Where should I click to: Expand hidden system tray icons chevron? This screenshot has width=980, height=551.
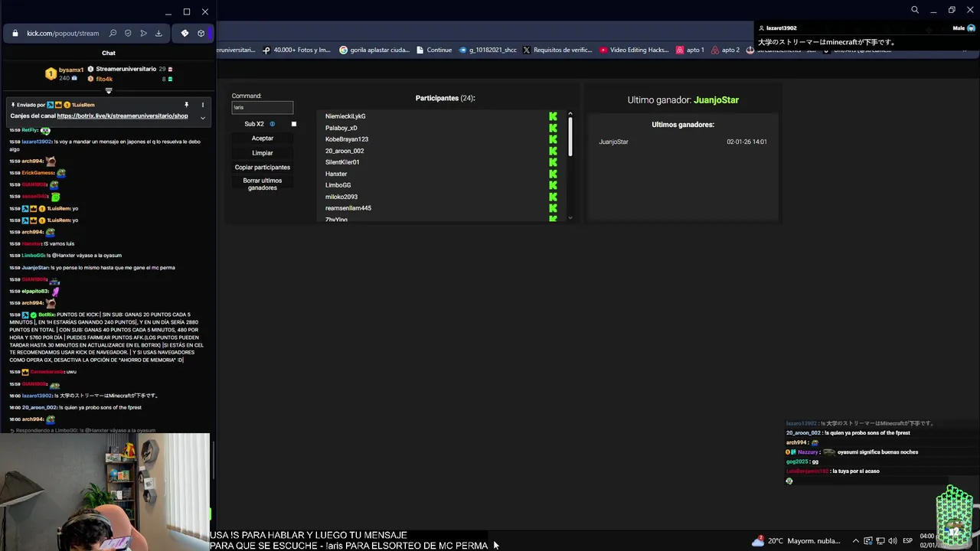[856, 541]
